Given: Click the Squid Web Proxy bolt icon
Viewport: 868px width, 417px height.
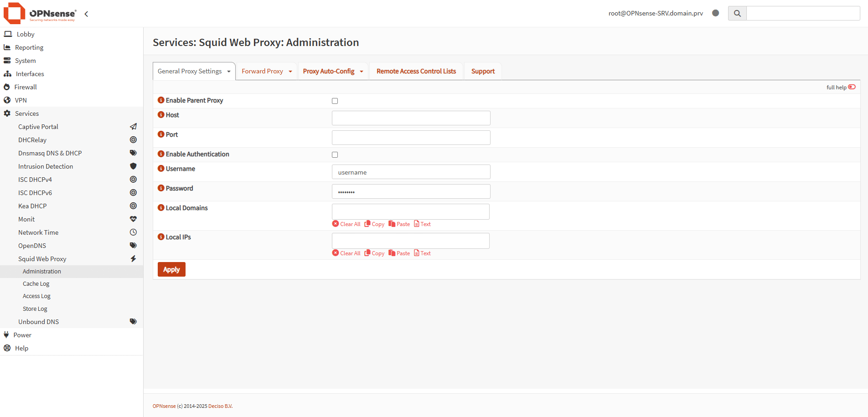Looking at the screenshot, I should click(x=133, y=259).
